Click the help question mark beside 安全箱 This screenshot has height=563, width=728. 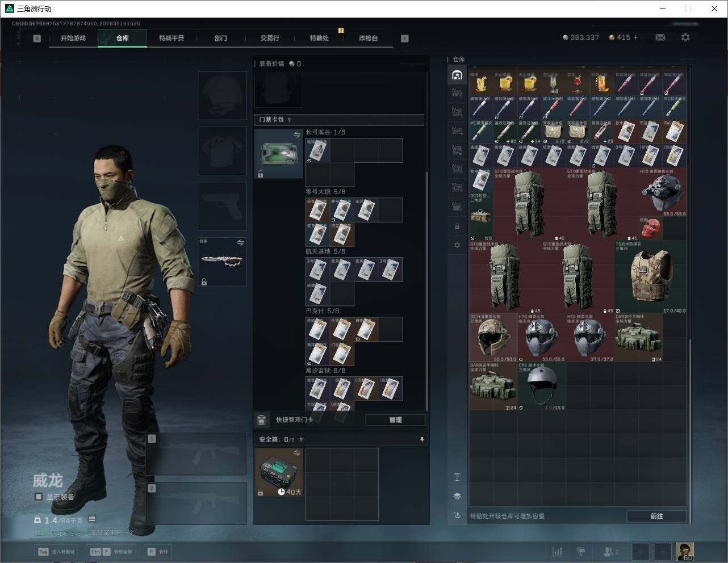[x=301, y=439]
